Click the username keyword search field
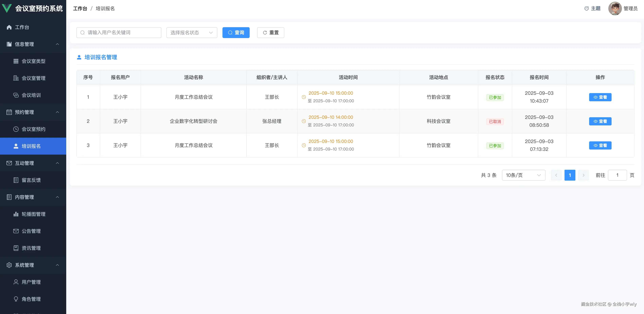This screenshot has height=314, width=644. [x=119, y=32]
